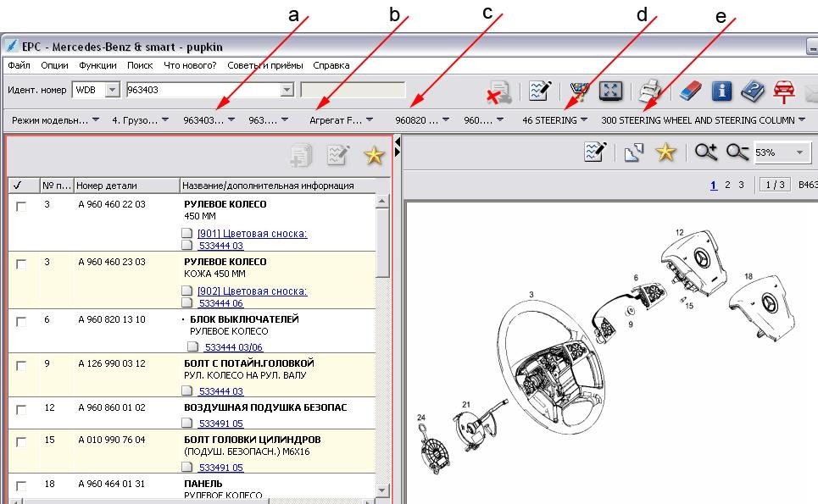Click the red car icon
This screenshot has height=504, width=818.
783,91
